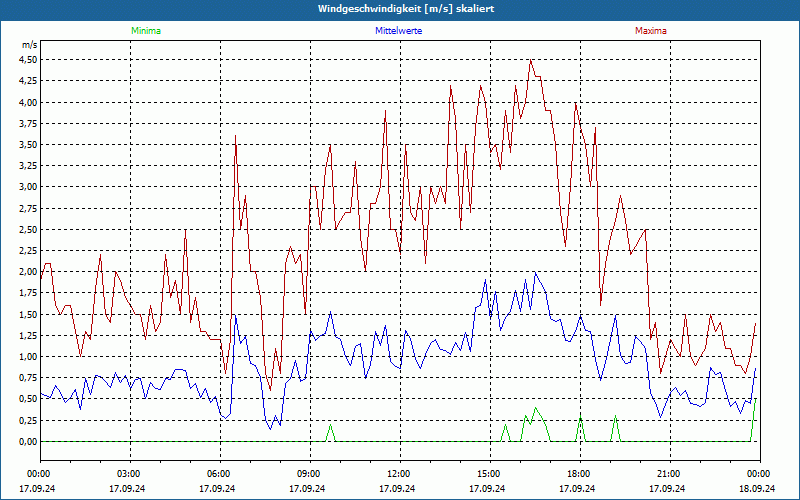800x500 pixels.
Task: Click the 3,50 y-axis value
Action: click(x=28, y=144)
